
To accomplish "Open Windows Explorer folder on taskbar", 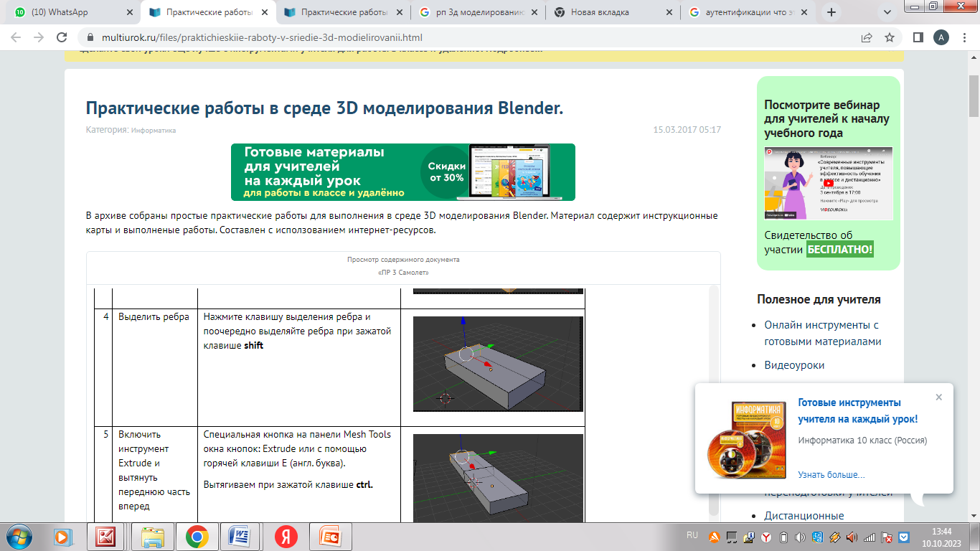I will 153,536.
